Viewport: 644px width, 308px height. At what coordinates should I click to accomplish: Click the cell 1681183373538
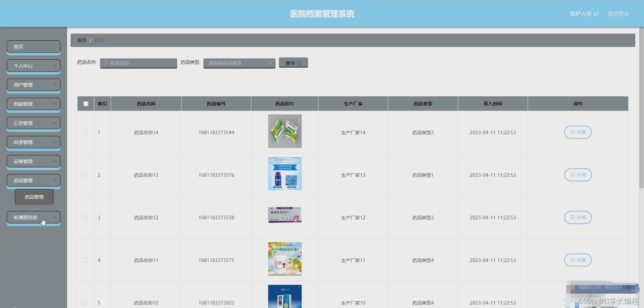point(216,218)
